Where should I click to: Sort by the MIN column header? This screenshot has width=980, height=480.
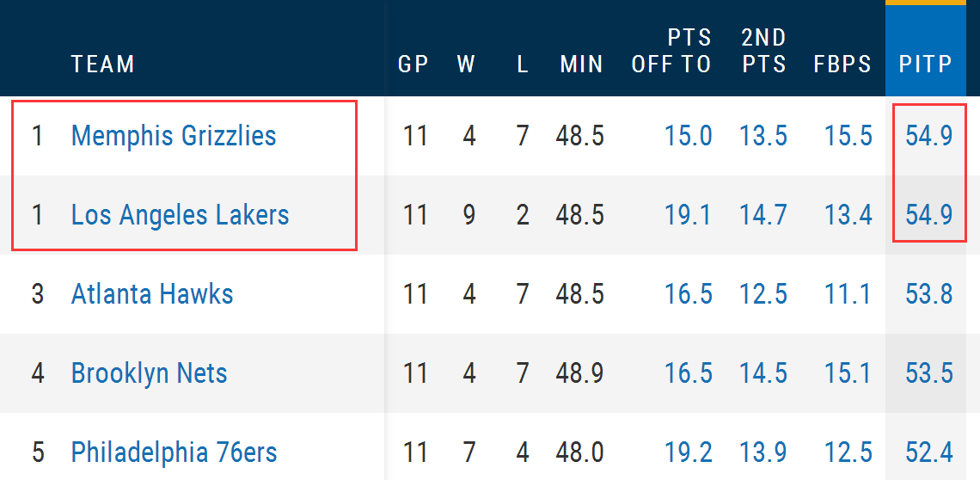(581, 64)
